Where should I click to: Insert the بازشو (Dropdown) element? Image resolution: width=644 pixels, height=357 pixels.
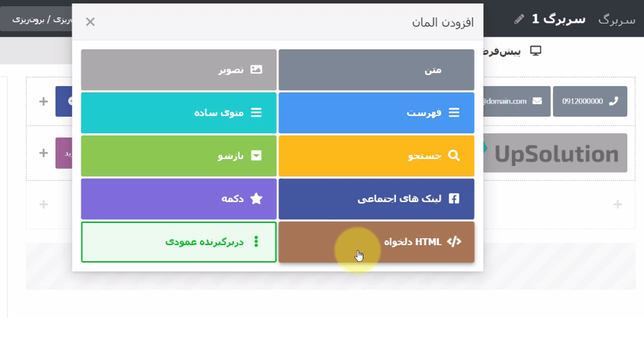pos(179,156)
